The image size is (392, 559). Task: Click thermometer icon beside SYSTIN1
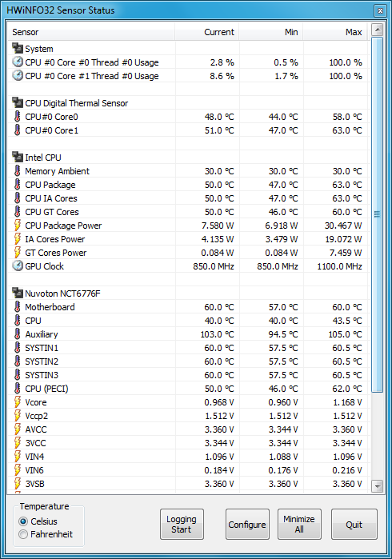tap(17, 347)
